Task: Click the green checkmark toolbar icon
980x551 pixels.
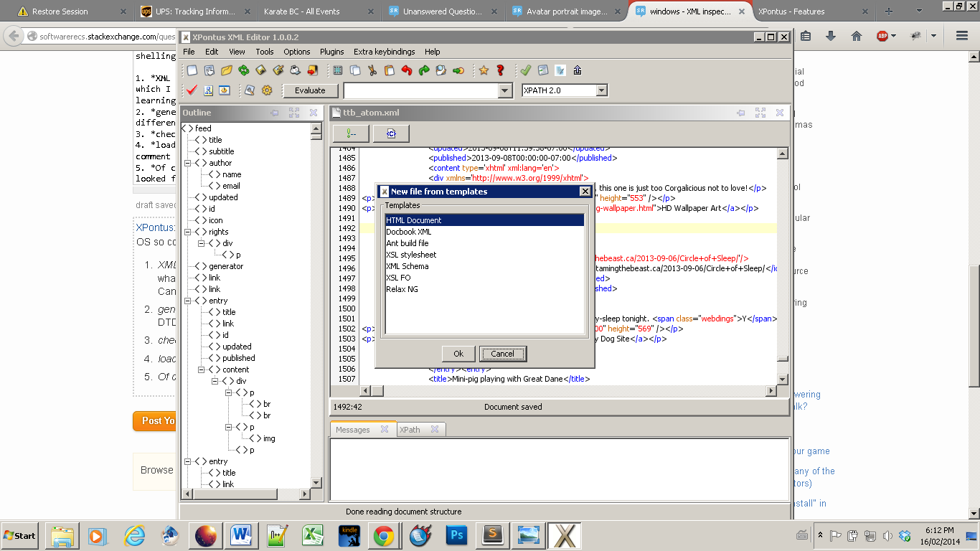Action: point(526,70)
